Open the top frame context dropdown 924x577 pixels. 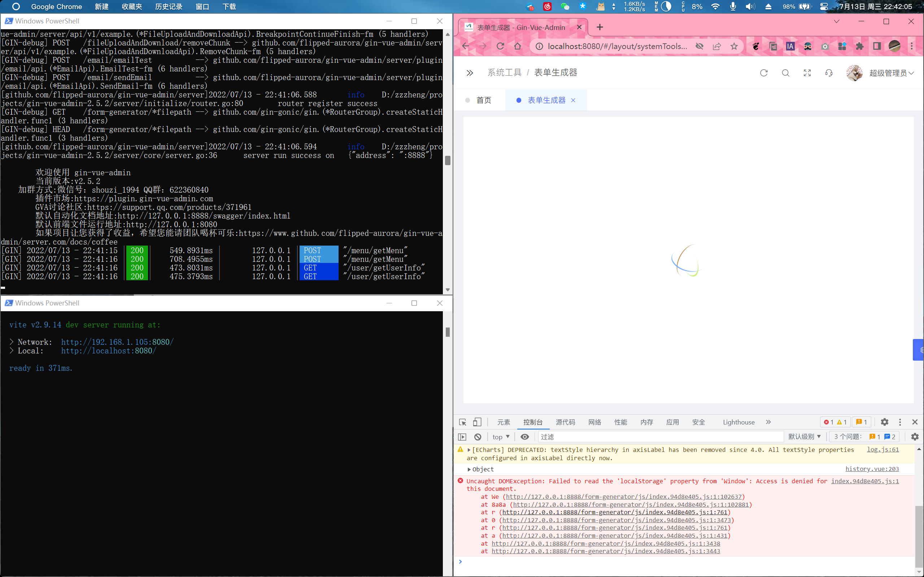pos(500,437)
